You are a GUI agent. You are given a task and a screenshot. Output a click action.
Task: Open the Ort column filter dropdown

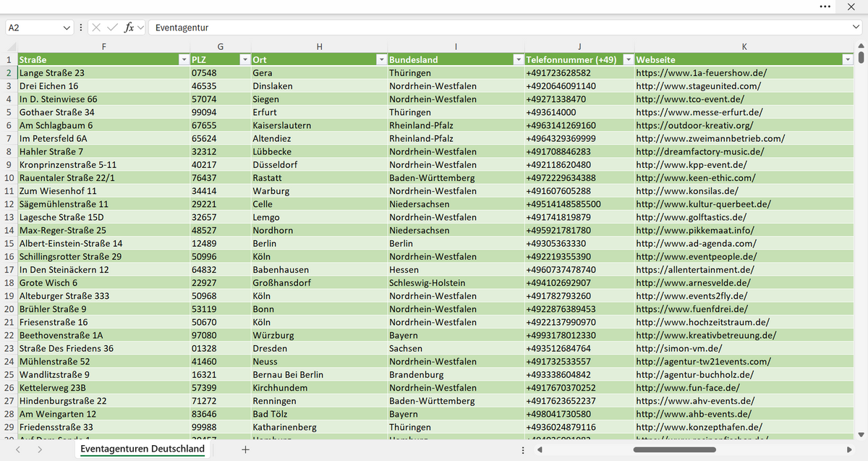(x=380, y=60)
